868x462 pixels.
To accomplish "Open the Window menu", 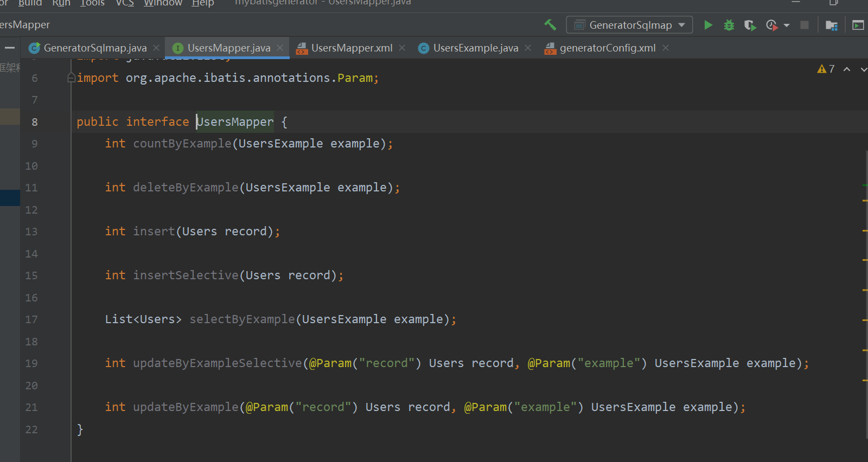I will coord(163,3).
